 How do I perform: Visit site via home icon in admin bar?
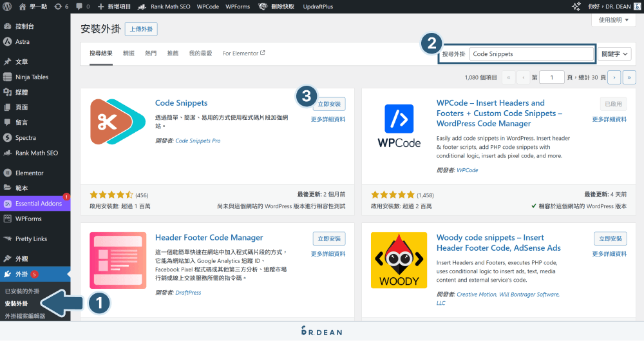[x=23, y=6]
